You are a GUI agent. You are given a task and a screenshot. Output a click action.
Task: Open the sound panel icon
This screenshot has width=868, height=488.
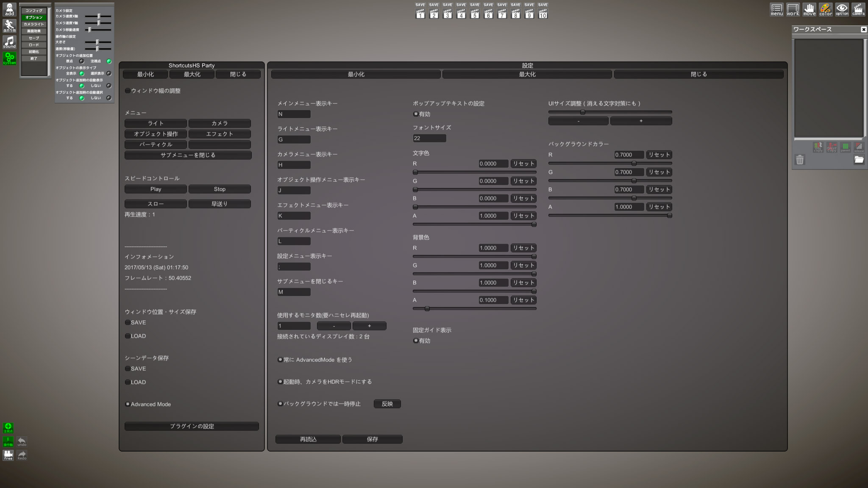point(9,42)
